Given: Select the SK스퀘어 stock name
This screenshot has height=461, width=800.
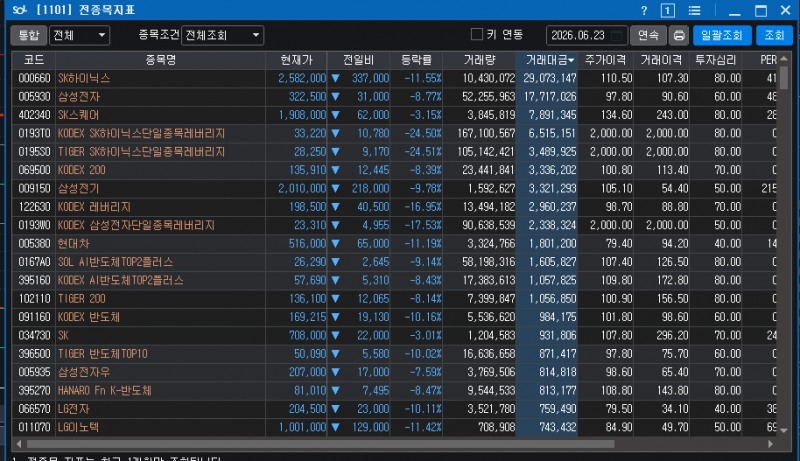Looking at the screenshot, I should pyautogui.click(x=79, y=115).
